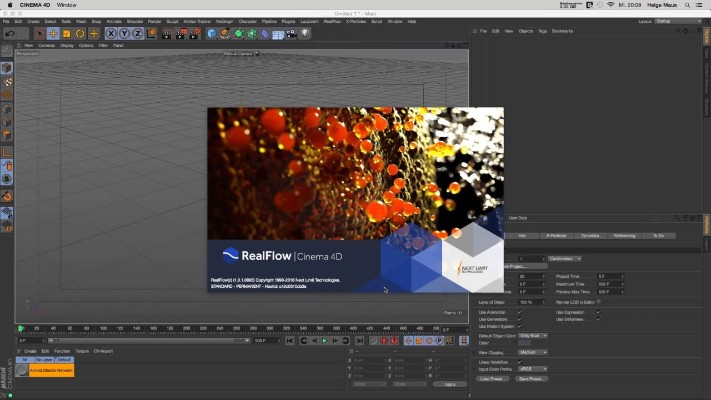Image resolution: width=711 pixels, height=400 pixels.
Task: Open the Edit Render Settings icon
Action: click(x=195, y=34)
